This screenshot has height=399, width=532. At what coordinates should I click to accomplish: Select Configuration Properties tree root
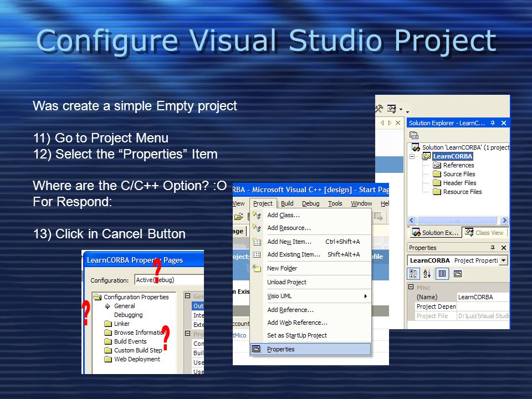click(136, 297)
